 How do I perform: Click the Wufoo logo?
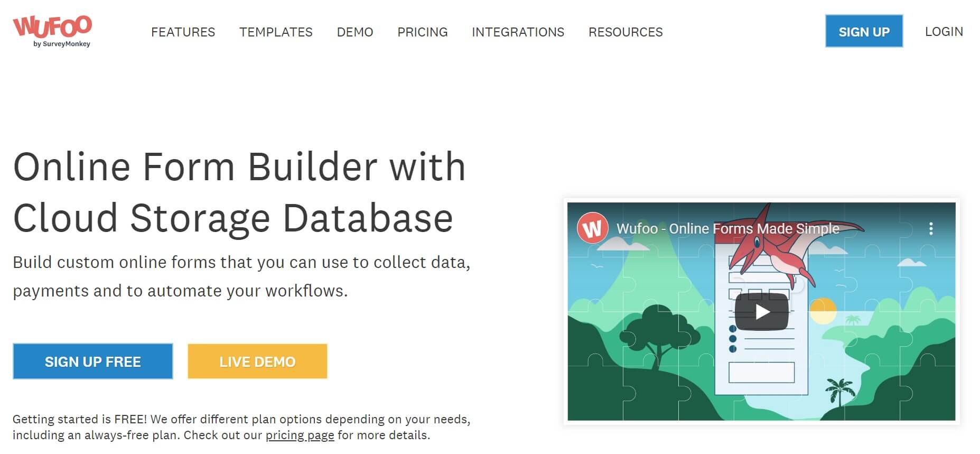pyautogui.click(x=52, y=26)
